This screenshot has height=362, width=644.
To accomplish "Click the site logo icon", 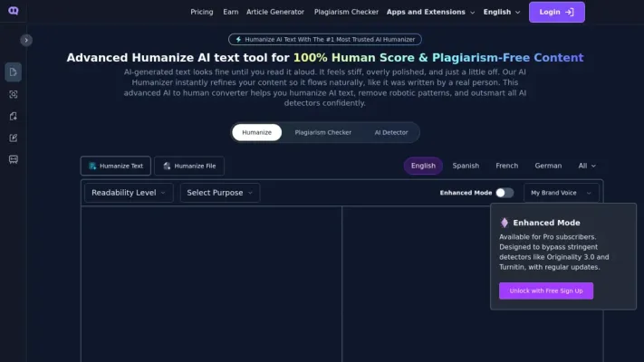I will pyautogui.click(x=14, y=11).
